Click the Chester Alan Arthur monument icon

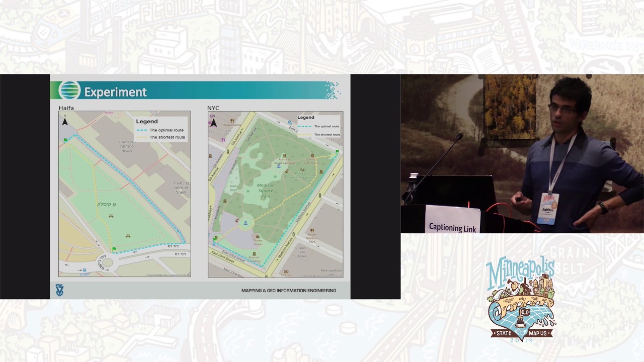pyautogui.click(x=313, y=155)
